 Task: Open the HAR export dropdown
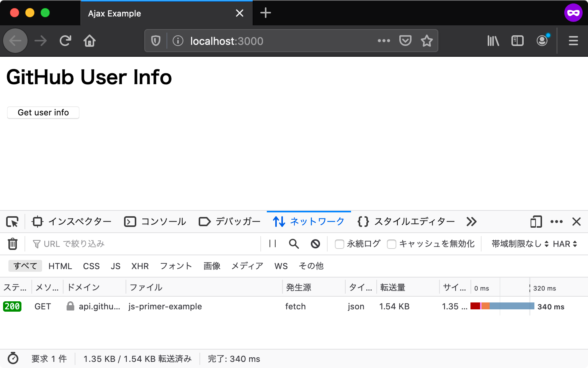(x=565, y=243)
